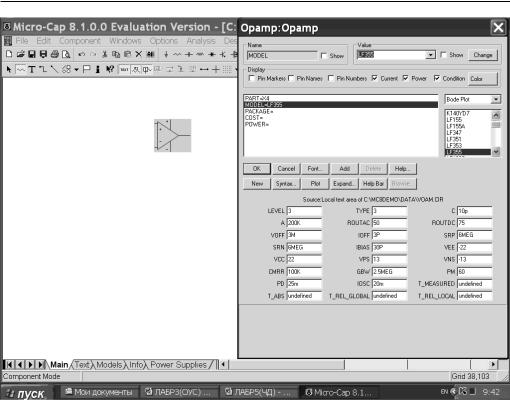Click the Plot button
Viewport: 510px width, 400px height.
pyautogui.click(x=315, y=184)
